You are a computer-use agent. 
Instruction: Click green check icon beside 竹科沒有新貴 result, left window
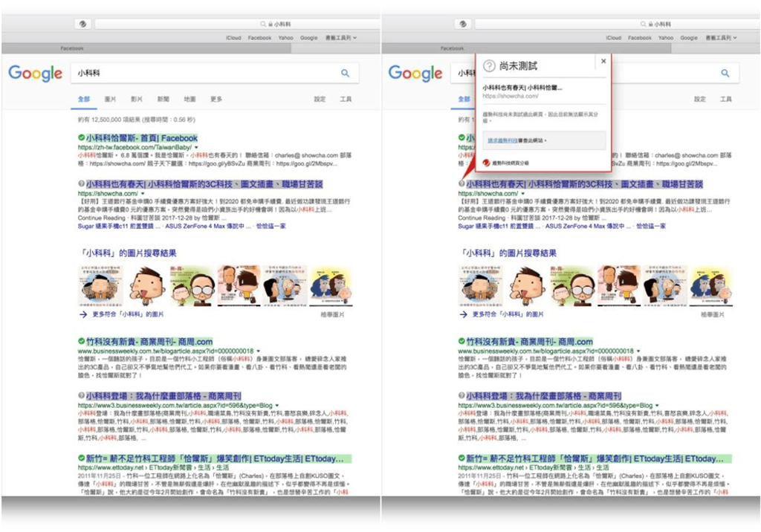tap(82, 341)
